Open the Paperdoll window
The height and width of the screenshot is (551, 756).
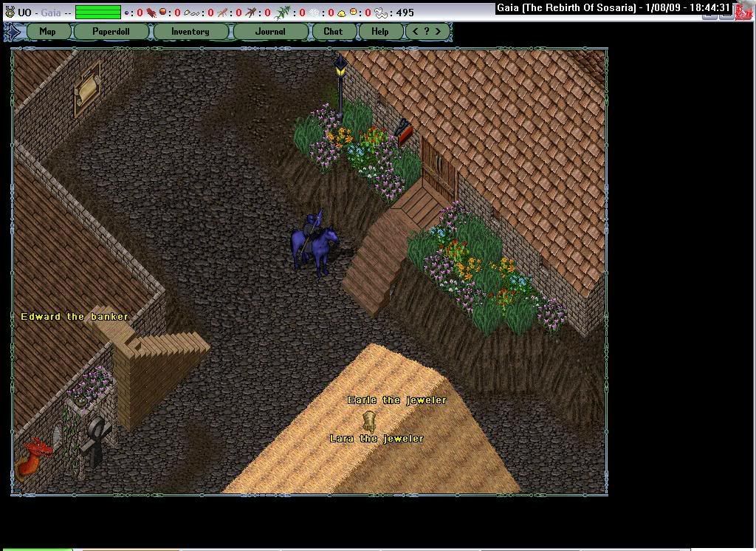click(111, 32)
